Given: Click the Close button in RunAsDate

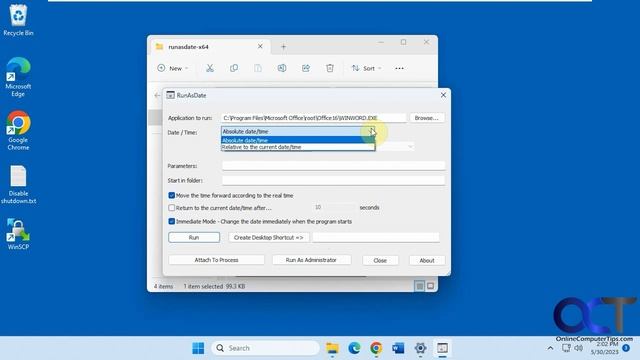Looking at the screenshot, I should (x=380, y=260).
